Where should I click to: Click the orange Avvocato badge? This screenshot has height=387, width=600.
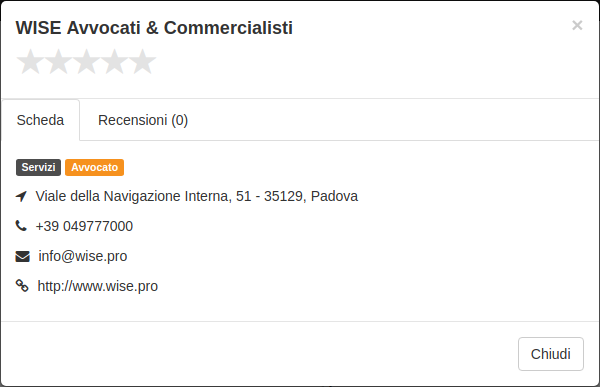pyautogui.click(x=95, y=167)
